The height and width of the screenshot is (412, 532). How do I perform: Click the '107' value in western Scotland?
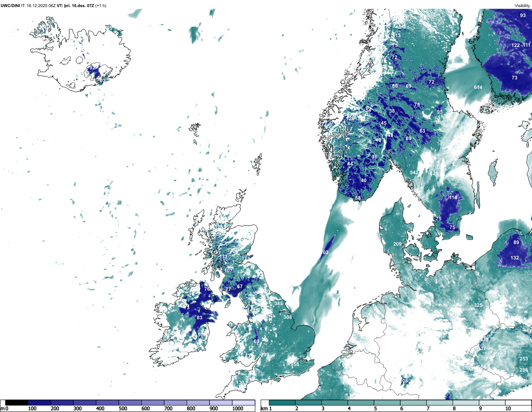click(x=229, y=271)
